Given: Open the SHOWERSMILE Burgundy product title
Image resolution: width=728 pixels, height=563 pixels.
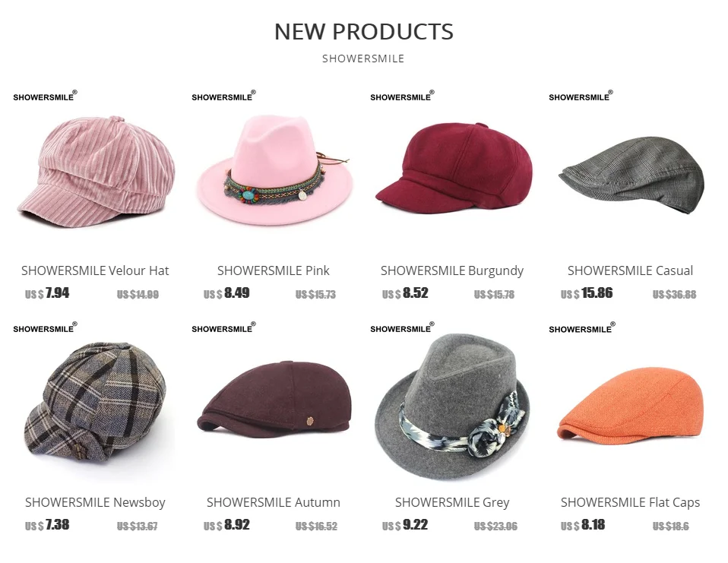Looking at the screenshot, I should coord(452,271).
